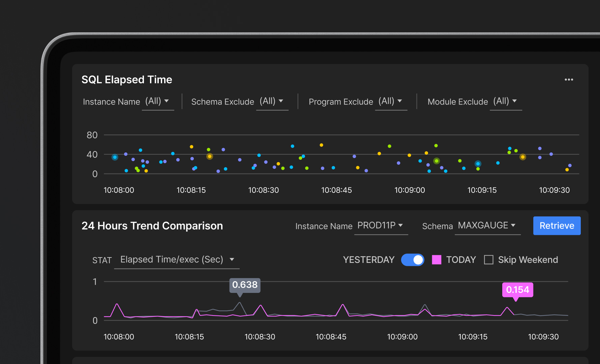This screenshot has width=600, height=364.
Task: Open the PROD11P instance dropdown
Action: point(381,225)
